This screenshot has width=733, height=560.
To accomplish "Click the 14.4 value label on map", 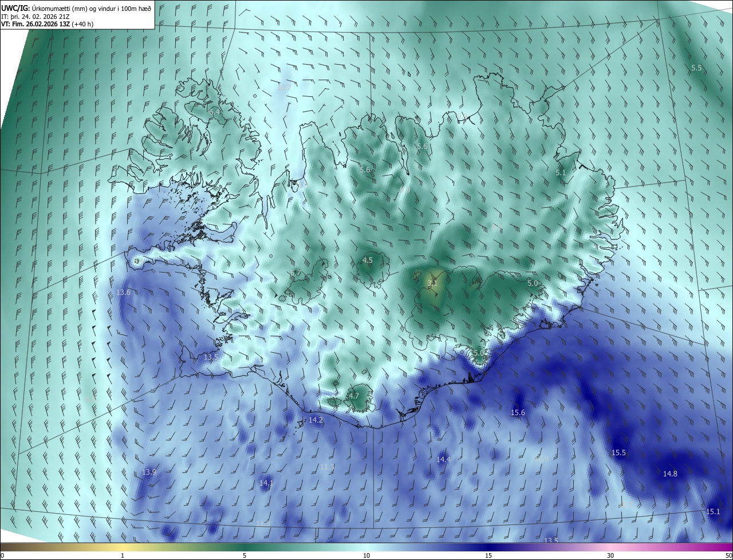I will 443,459.
